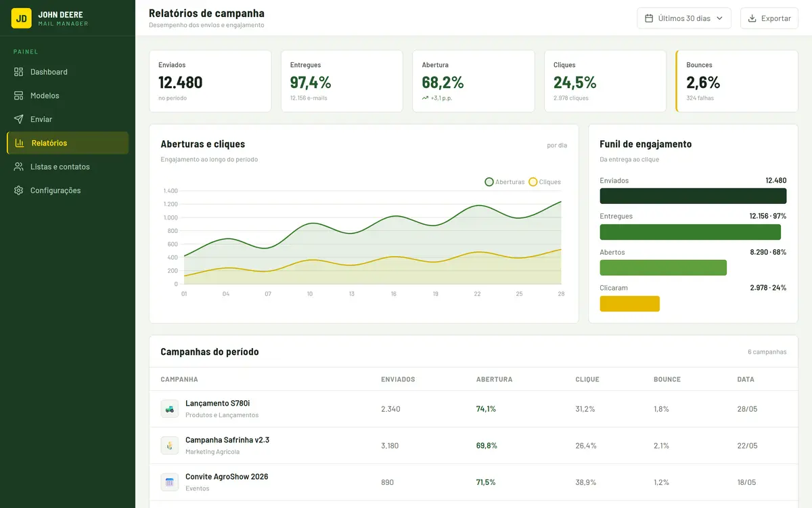Viewport: 812px width, 508px height.
Task: Sort by BOUNCE column header
Action: (667, 379)
